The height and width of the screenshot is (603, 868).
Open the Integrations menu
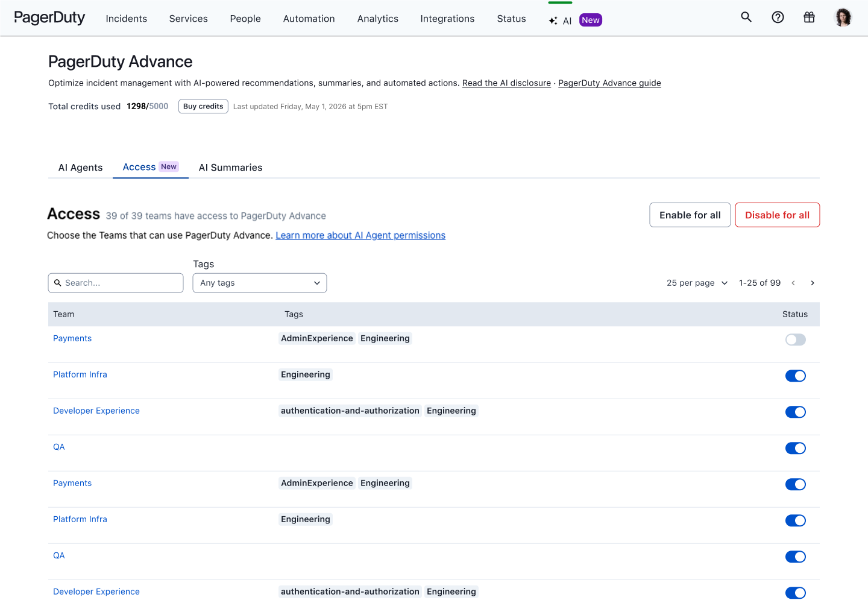[448, 19]
